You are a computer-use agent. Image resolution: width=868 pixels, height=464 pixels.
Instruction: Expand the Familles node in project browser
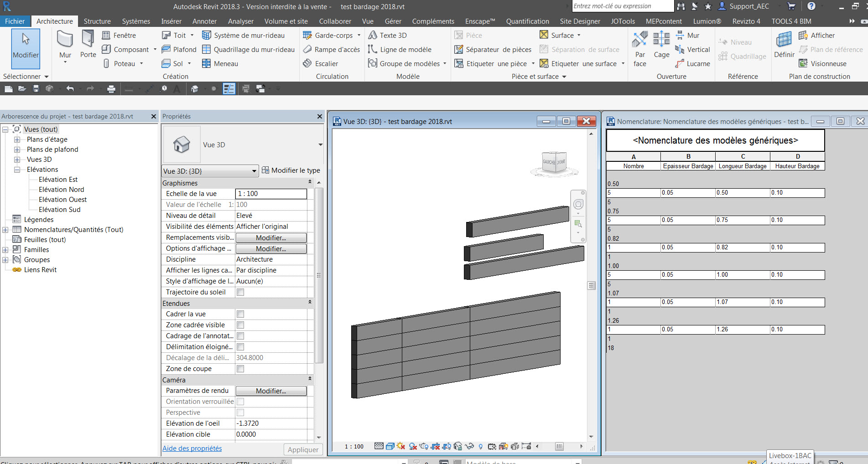pyautogui.click(x=5, y=250)
